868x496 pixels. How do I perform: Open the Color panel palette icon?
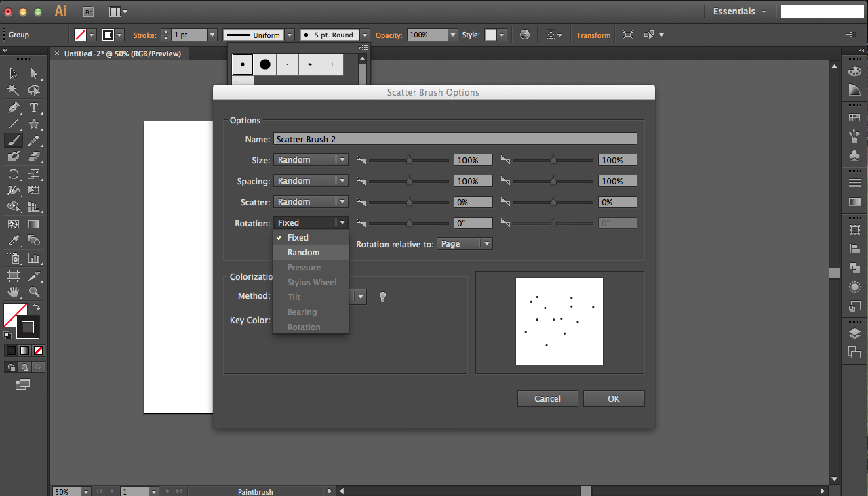point(854,72)
